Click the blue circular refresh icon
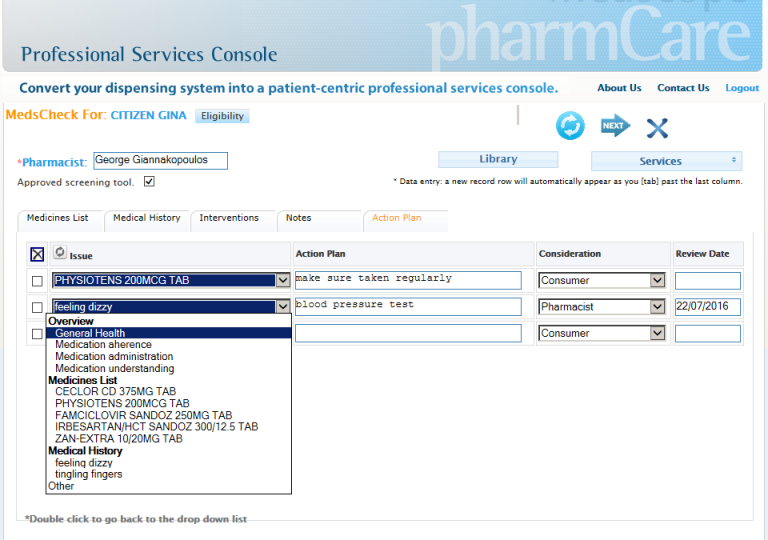This screenshot has height=540, width=768. [x=570, y=126]
